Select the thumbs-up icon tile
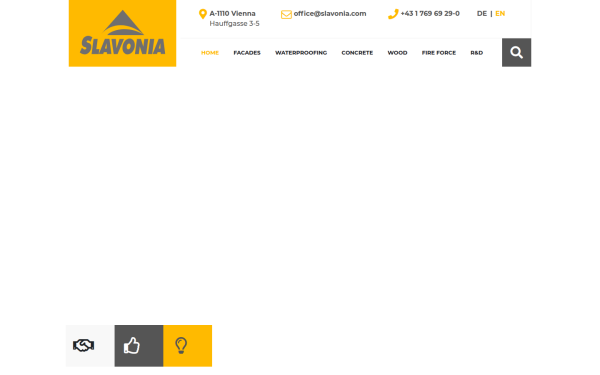 click(139, 346)
